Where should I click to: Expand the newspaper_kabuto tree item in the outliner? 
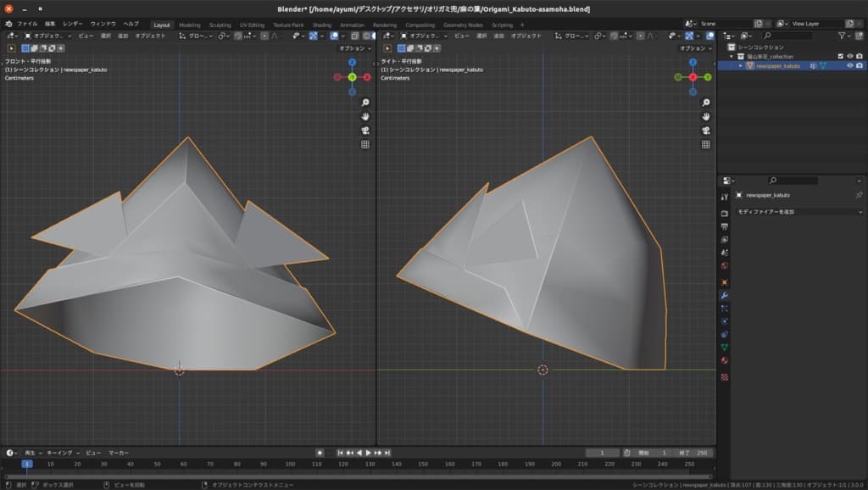click(741, 65)
